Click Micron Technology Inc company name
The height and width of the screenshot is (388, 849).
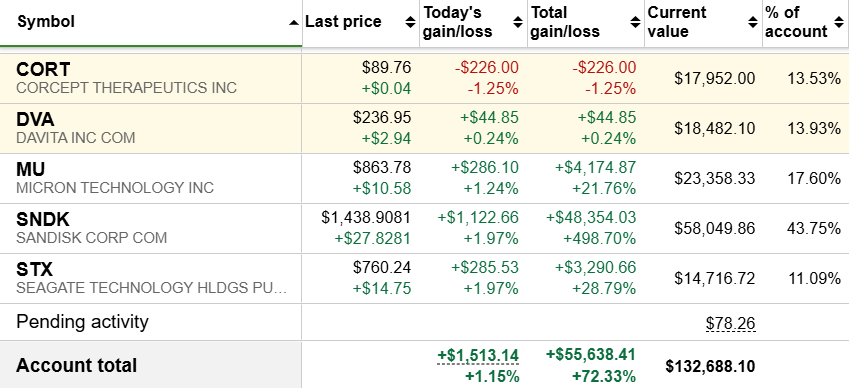coord(115,188)
